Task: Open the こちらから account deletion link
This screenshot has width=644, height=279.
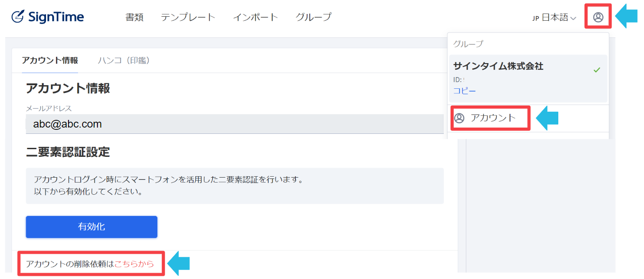Action: coord(134,264)
